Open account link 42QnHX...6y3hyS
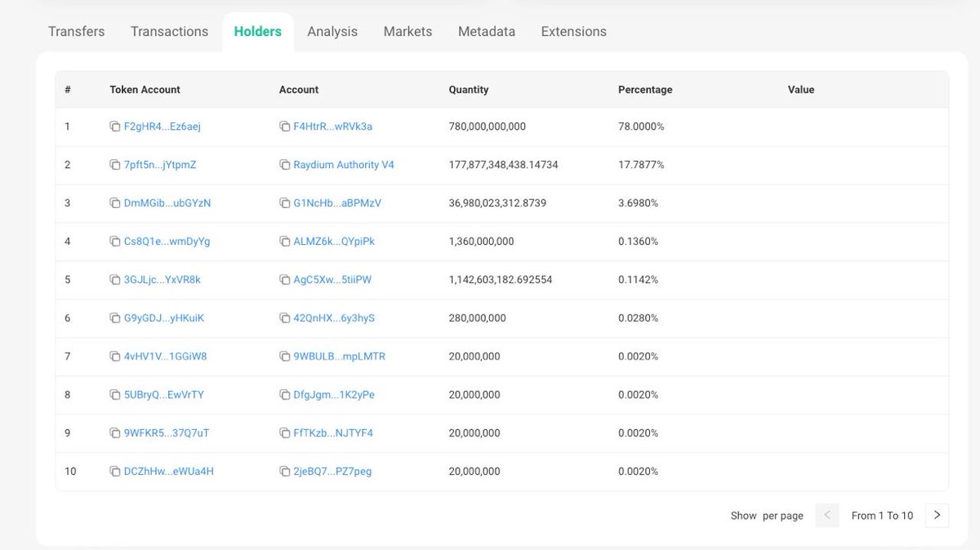The width and height of the screenshot is (980, 550). point(334,318)
